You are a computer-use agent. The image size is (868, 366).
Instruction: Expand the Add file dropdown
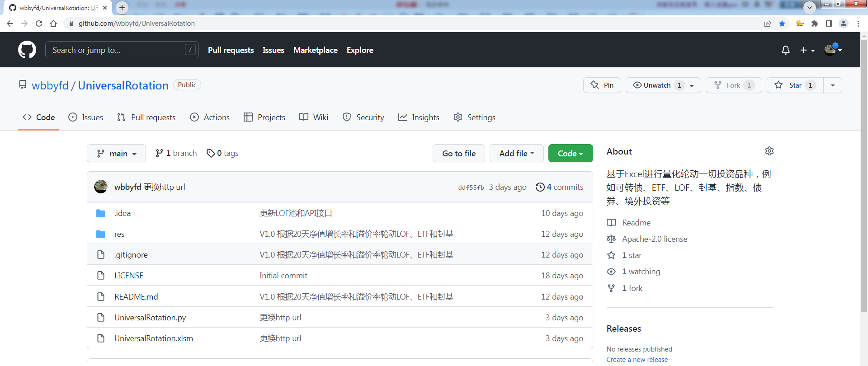pos(517,154)
